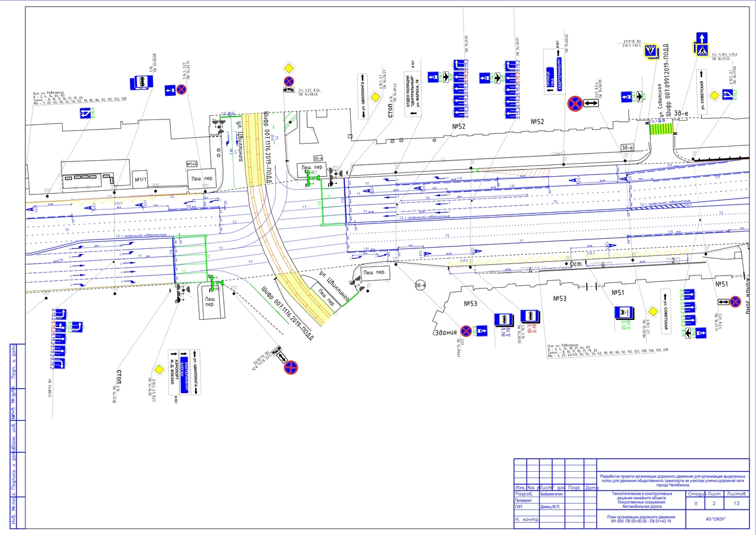Select the ЕКАТЕРИНБУРГ / ТРОИЦК УФА direction sign
Viewport: 756px width, 535px height.
point(552,72)
